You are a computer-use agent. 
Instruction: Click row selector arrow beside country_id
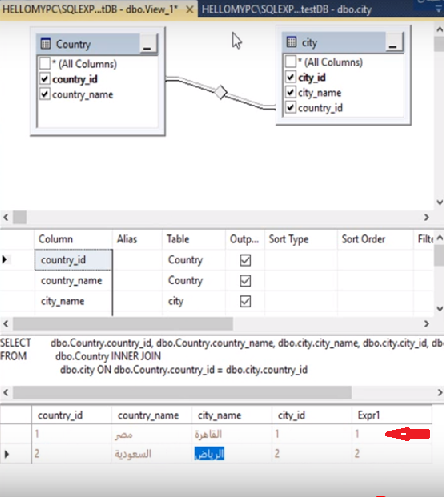coord(5,259)
